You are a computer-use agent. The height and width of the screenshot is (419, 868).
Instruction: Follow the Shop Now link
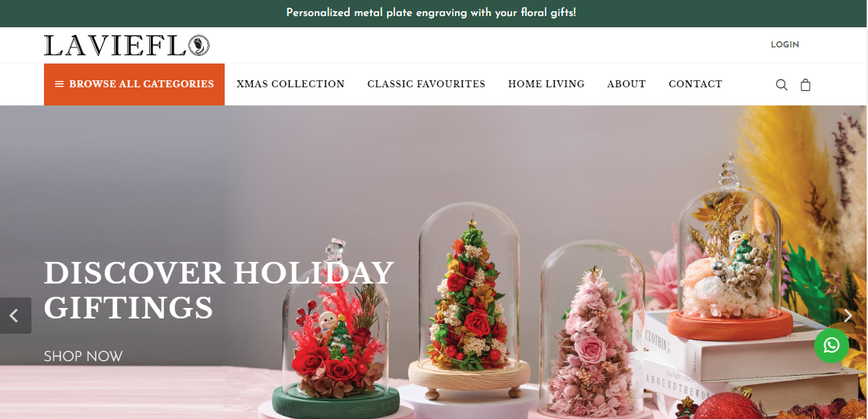point(83,357)
